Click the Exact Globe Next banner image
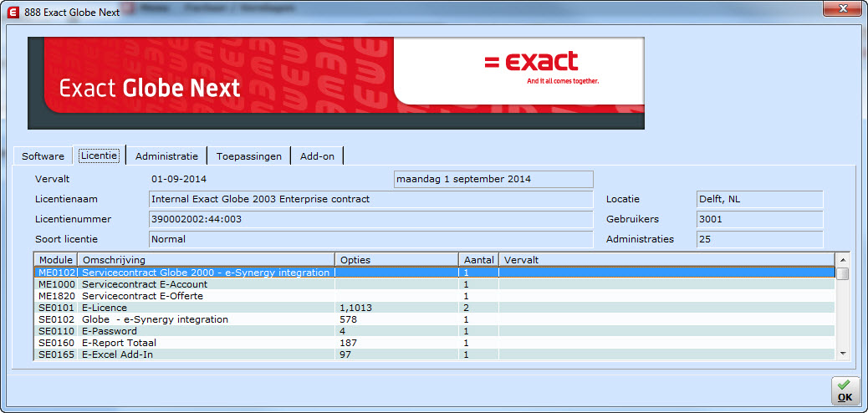Screen dimensions: 868x413 [x=336, y=83]
